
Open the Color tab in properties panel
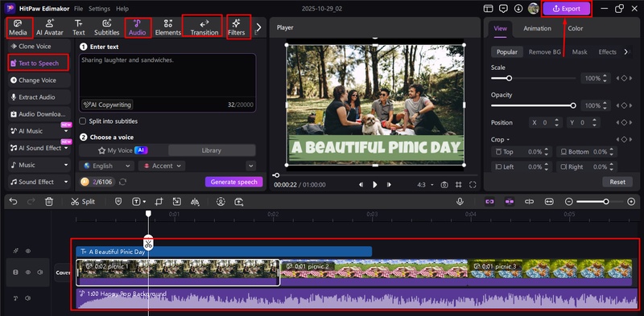[576, 28]
